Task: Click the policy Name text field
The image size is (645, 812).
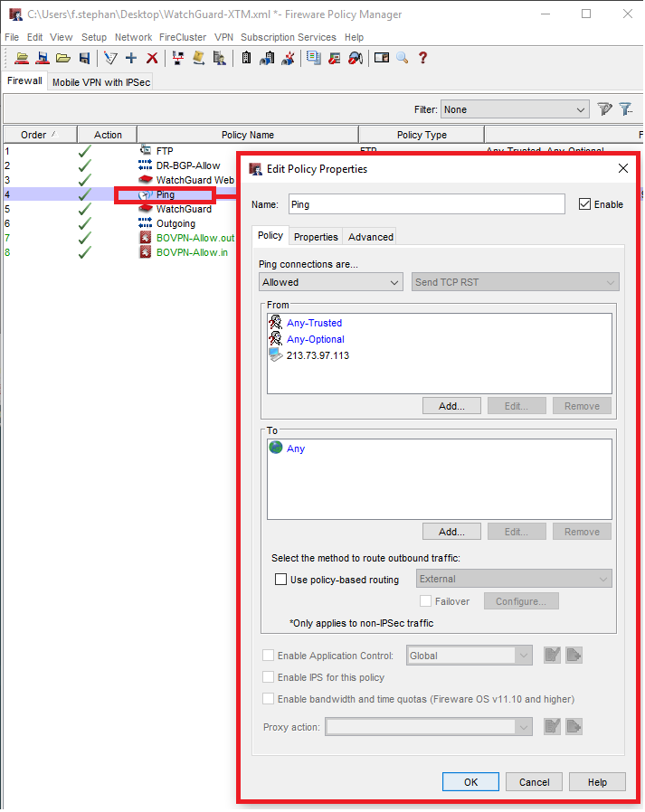Action: click(x=426, y=204)
